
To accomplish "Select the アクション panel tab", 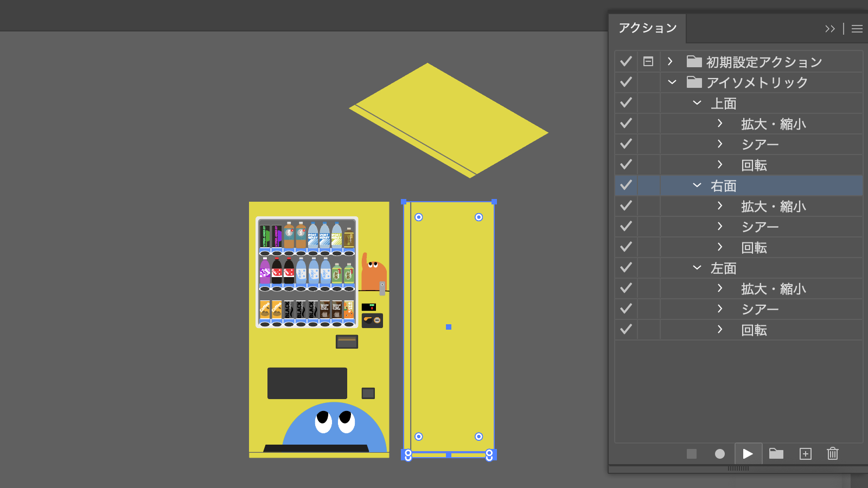I will (648, 28).
